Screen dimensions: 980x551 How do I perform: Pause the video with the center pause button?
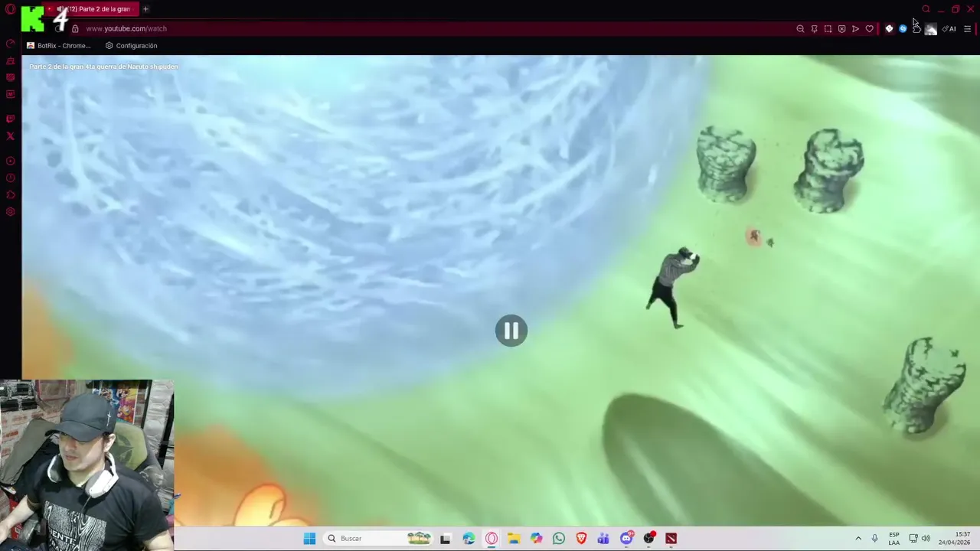(511, 331)
